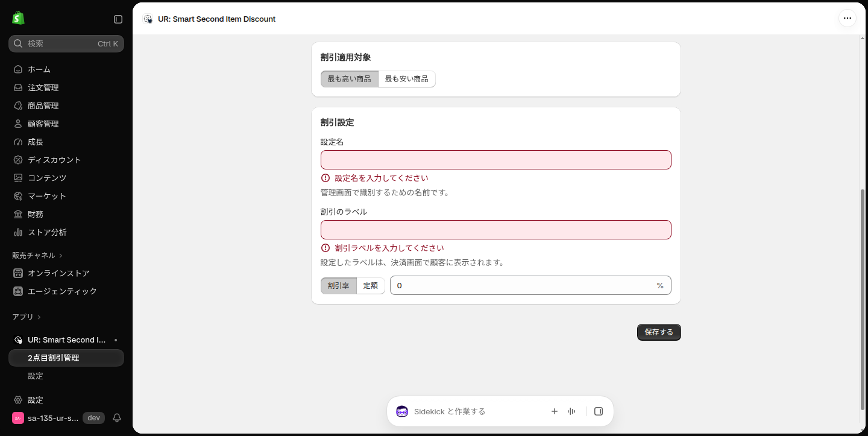Click the 商品管理 products tag icon
Screen dimensions: 868x436
[18, 106]
